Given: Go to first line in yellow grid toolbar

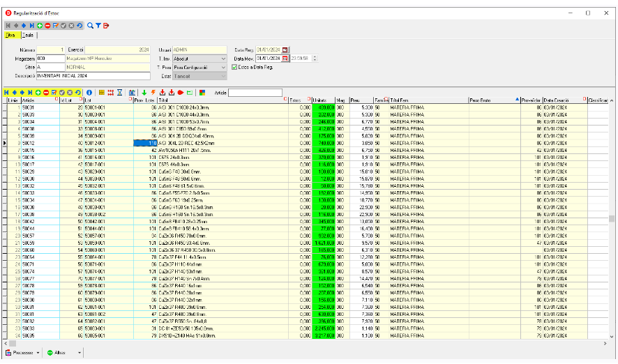Looking at the screenshot, I should tap(7, 93).
